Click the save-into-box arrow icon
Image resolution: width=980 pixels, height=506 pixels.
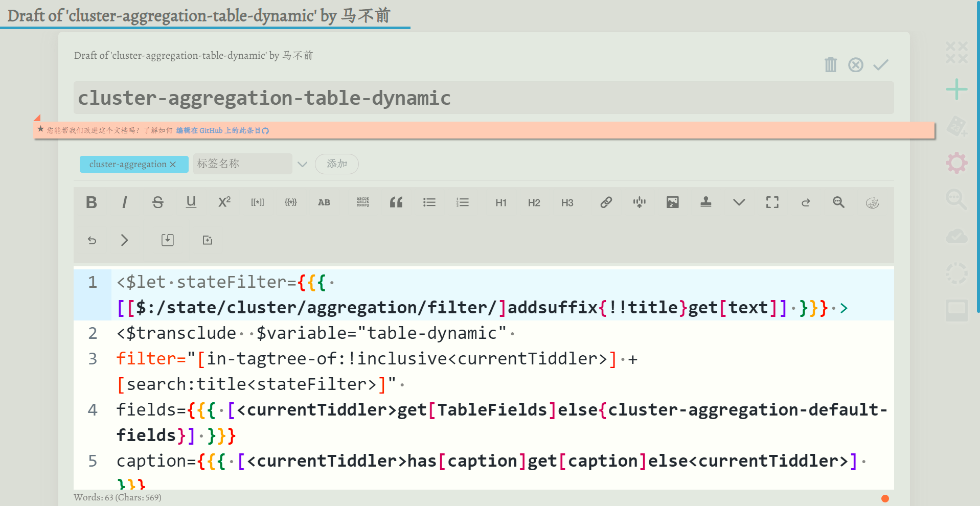point(168,240)
